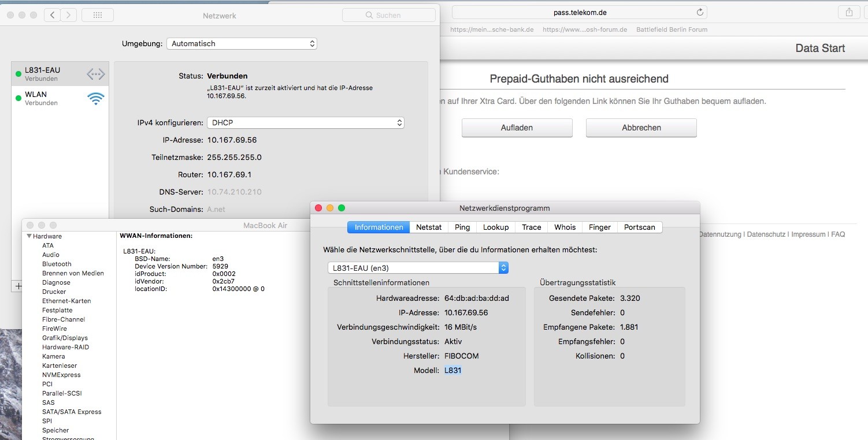868x440 pixels.
Task: Select SATA/SATA Express in the Hardware tree
Action: pos(72,412)
